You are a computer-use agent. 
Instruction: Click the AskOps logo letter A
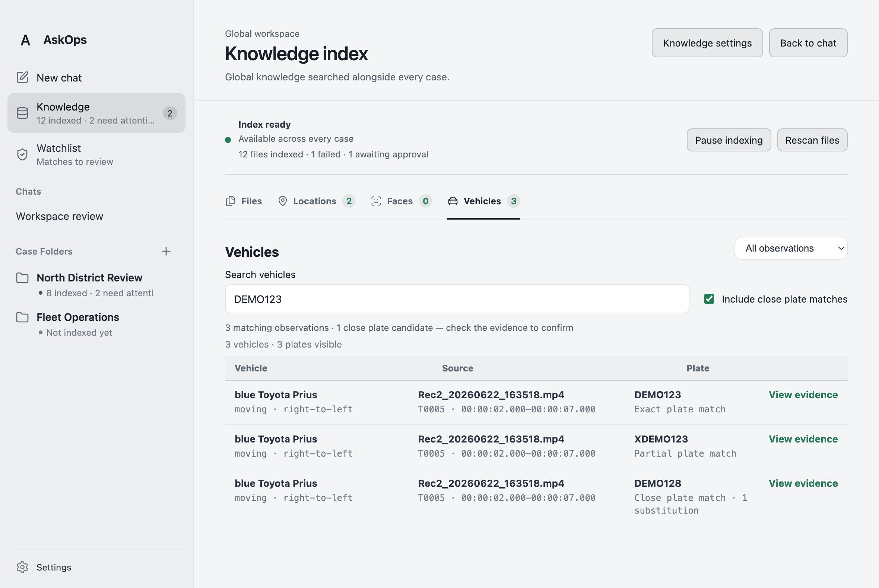[x=25, y=40]
